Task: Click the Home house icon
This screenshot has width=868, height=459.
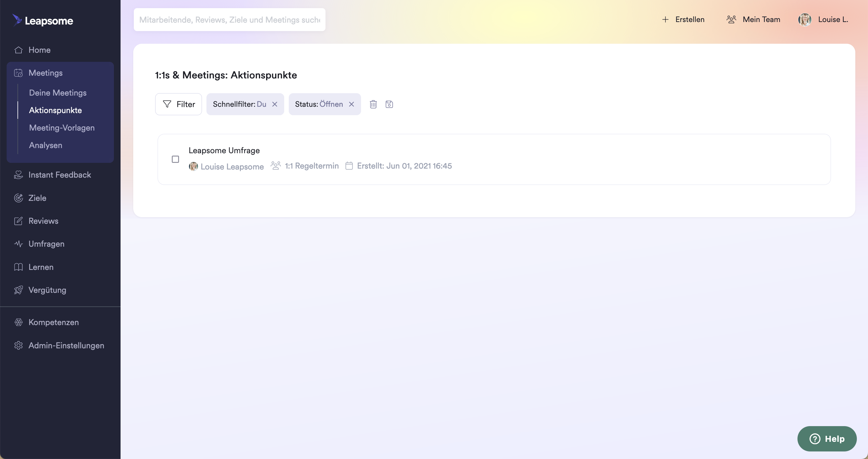Action: click(18, 50)
